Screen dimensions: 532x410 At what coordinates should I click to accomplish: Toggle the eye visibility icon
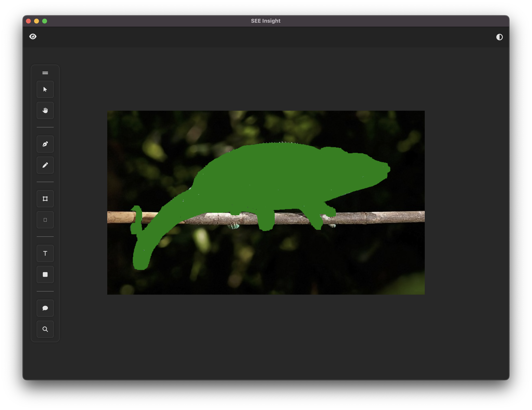33,36
